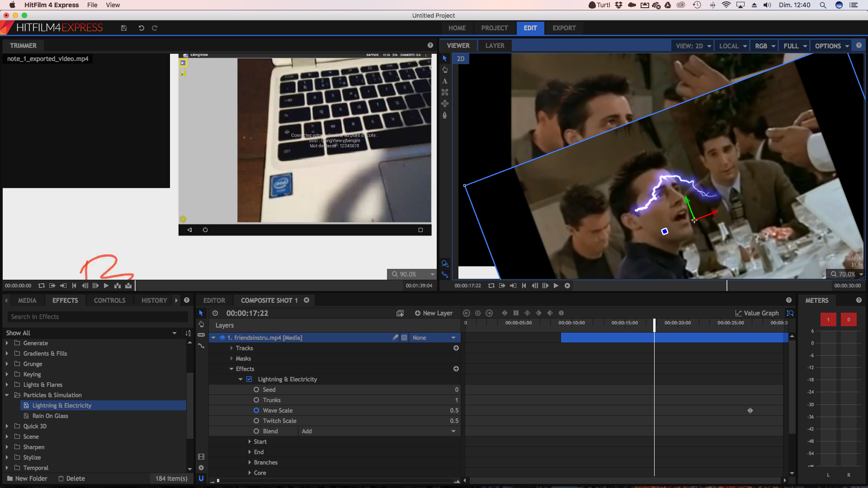Viewport: 868px width, 488px height.
Task: Toggle motion blur on friendsinstru layer
Action: [396, 338]
